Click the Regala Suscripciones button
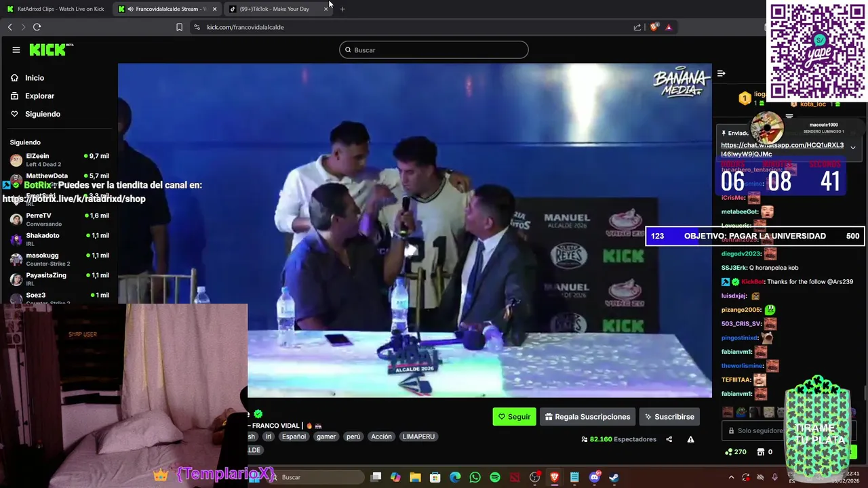Viewport: 868px width, 488px height. click(x=587, y=417)
